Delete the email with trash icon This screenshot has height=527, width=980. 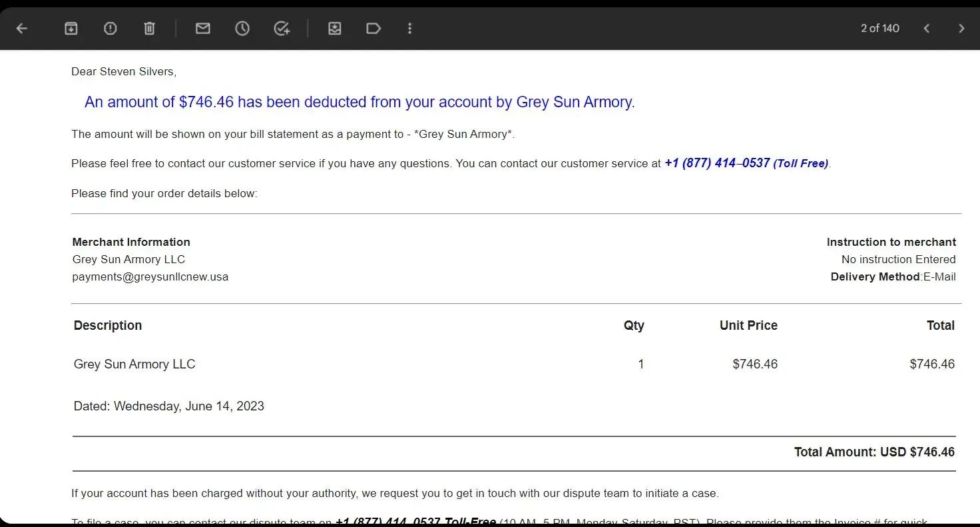pos(150,28)
